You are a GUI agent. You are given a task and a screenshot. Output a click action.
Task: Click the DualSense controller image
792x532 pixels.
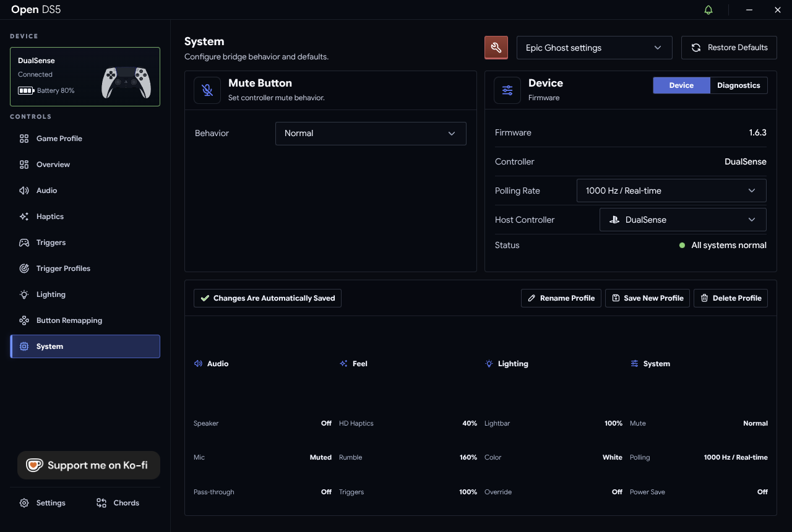click(126, 82)
